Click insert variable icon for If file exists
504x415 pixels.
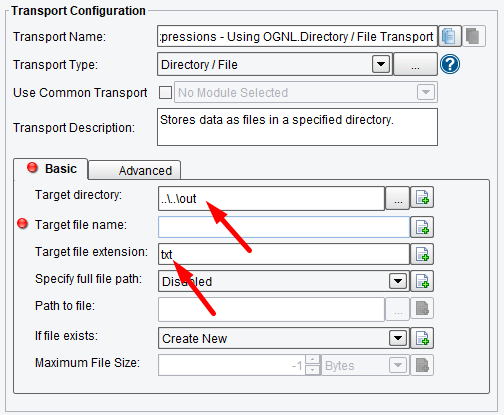coord(422,338)
